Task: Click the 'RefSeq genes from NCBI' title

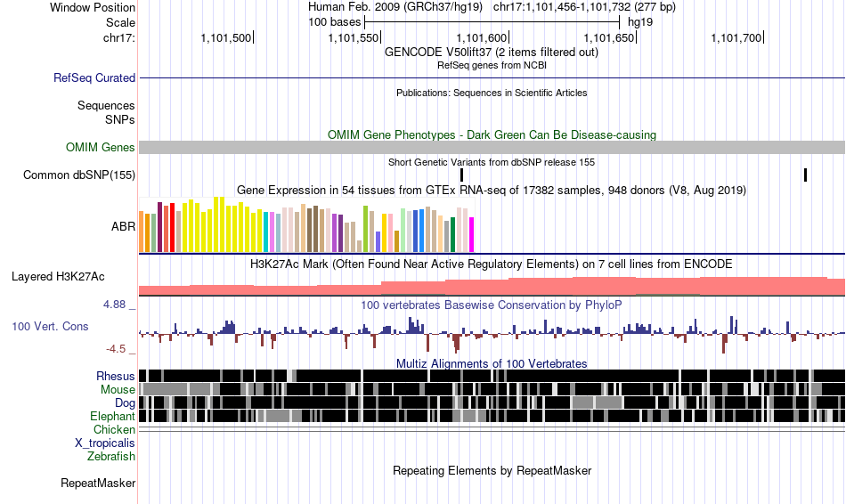Action: pos(492,65)
